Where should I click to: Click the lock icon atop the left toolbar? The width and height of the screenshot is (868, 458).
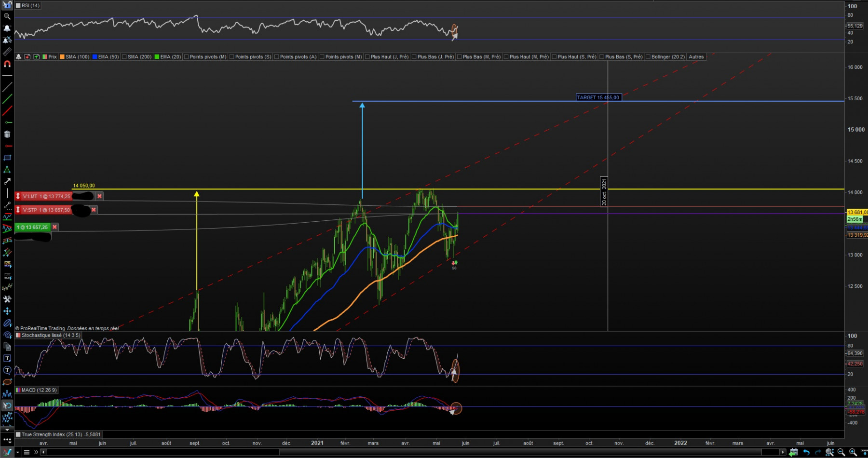(7, 5)
